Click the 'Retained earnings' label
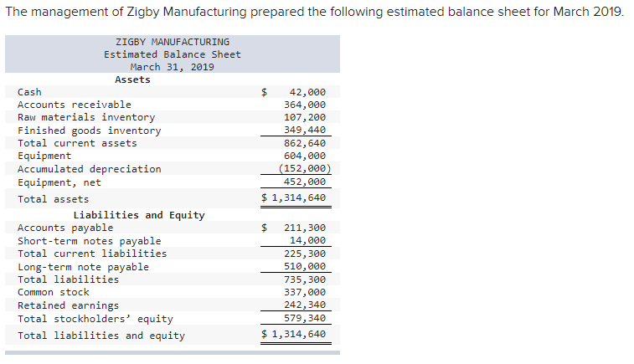 click(x=69, y=305)
